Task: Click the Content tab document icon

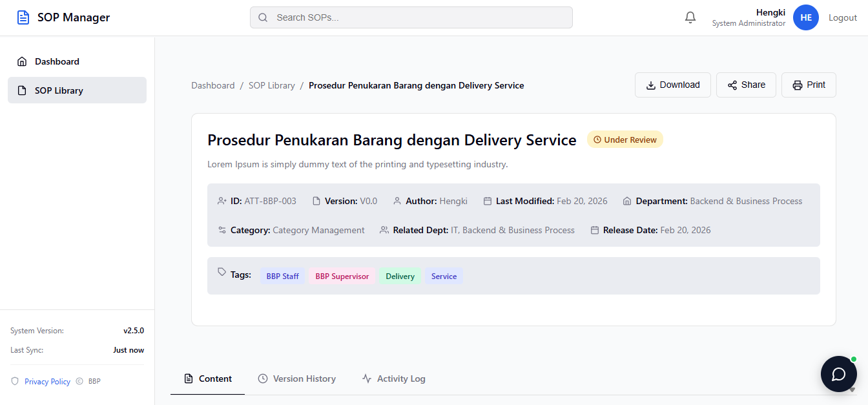Action: pyautogui.click(x=189, y=379)
